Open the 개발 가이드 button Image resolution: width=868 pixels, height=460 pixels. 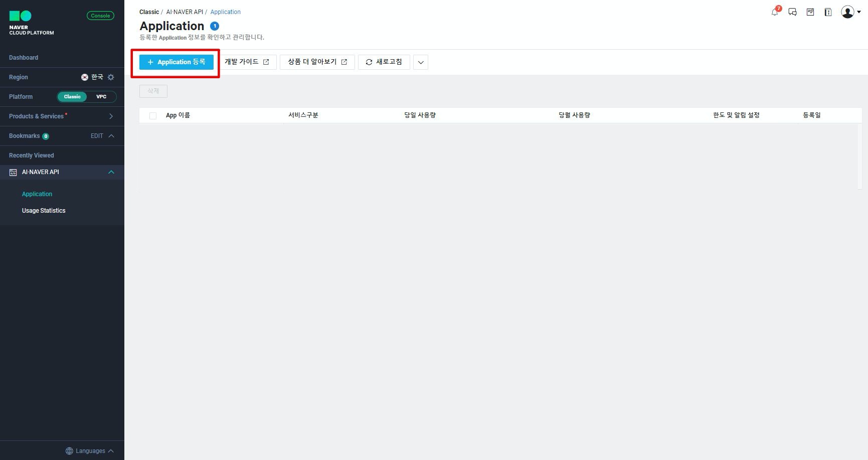247,62
